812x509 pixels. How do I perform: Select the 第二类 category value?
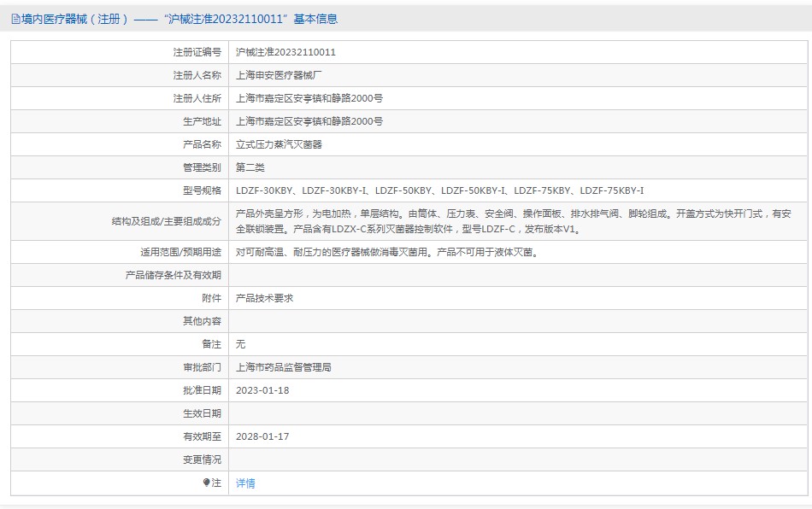pyautogui.click(x=250, y=167)
